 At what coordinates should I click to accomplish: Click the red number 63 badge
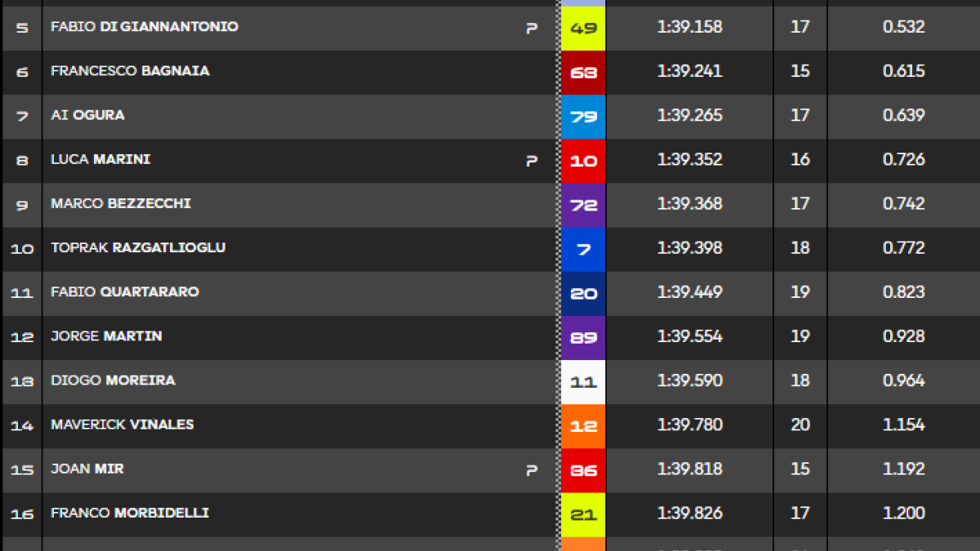(583, 73)
